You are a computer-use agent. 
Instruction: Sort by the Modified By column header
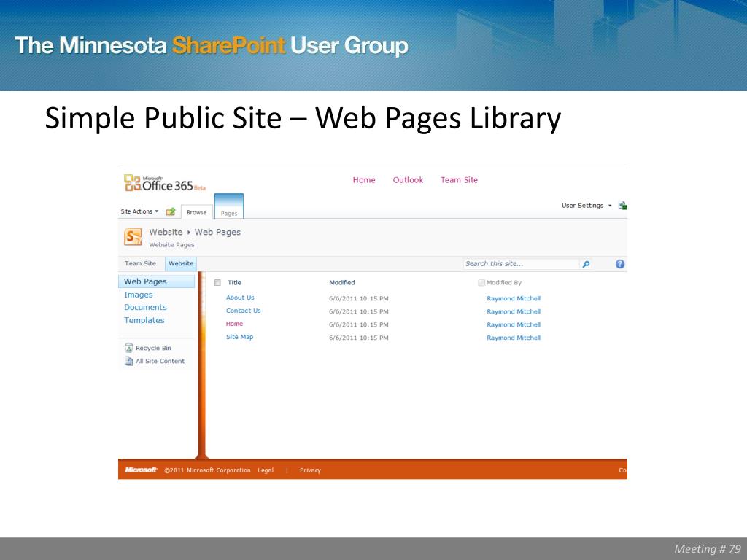click(503, 283)
